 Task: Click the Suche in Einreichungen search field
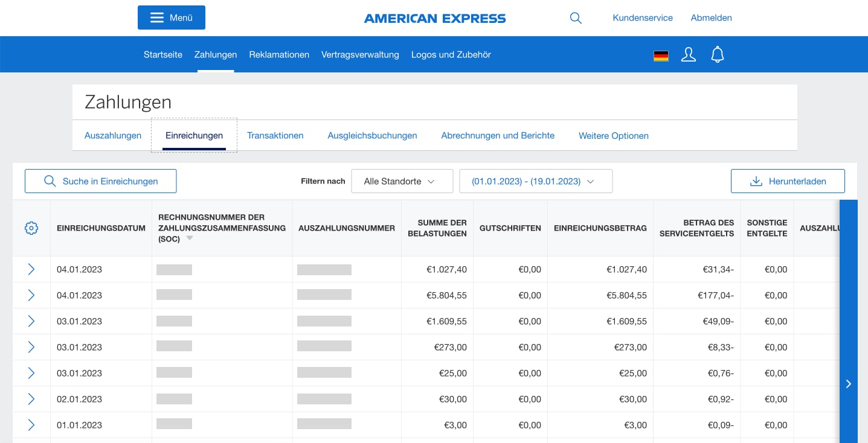(100, 180)
